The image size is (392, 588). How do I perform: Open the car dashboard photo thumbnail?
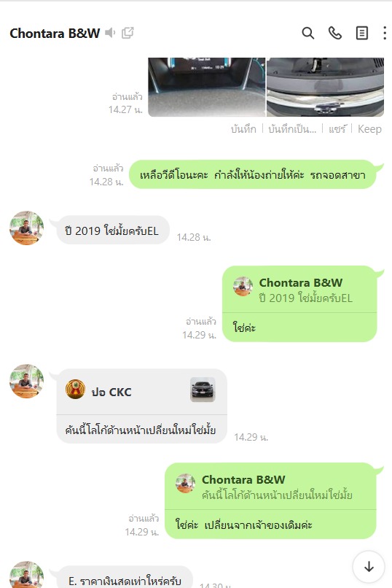(x=207, y=87)
